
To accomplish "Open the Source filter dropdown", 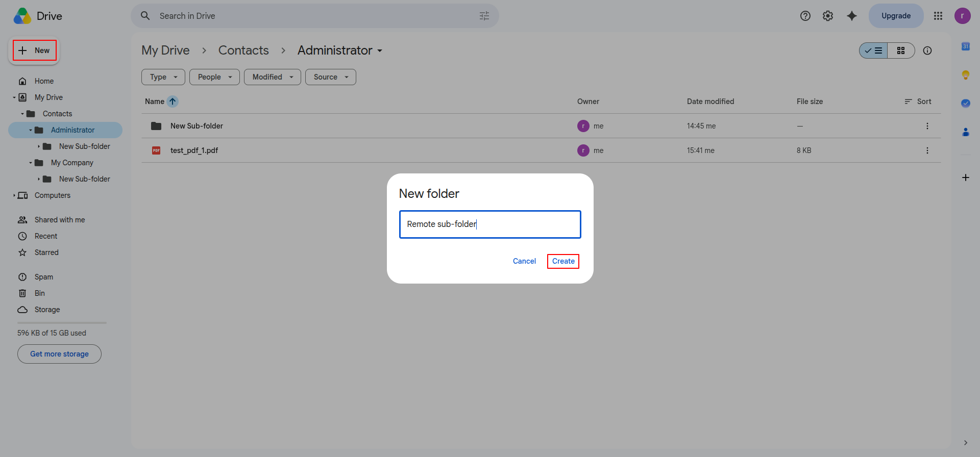I will tap(331, 77).
